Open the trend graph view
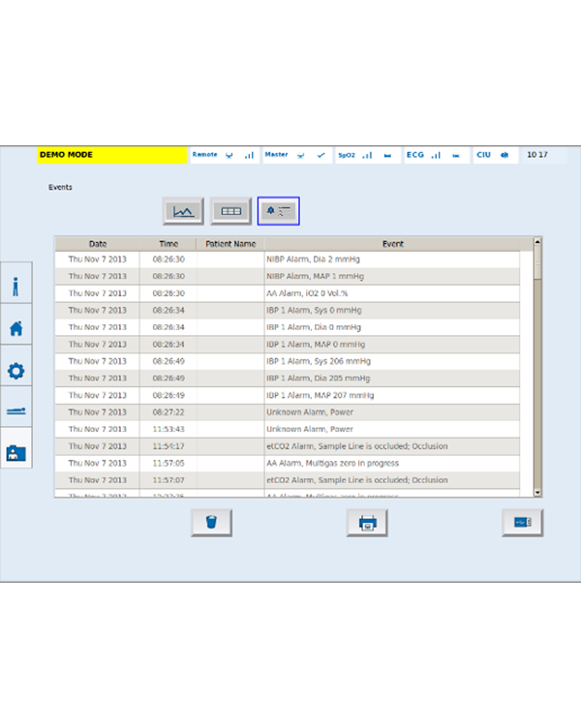581x728 pixels. (183, 211)
